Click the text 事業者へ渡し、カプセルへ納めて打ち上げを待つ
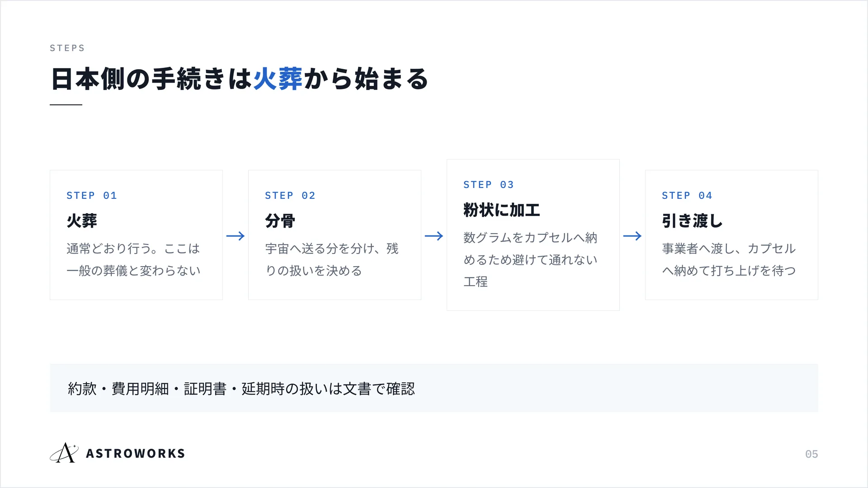 coord(729,259)
